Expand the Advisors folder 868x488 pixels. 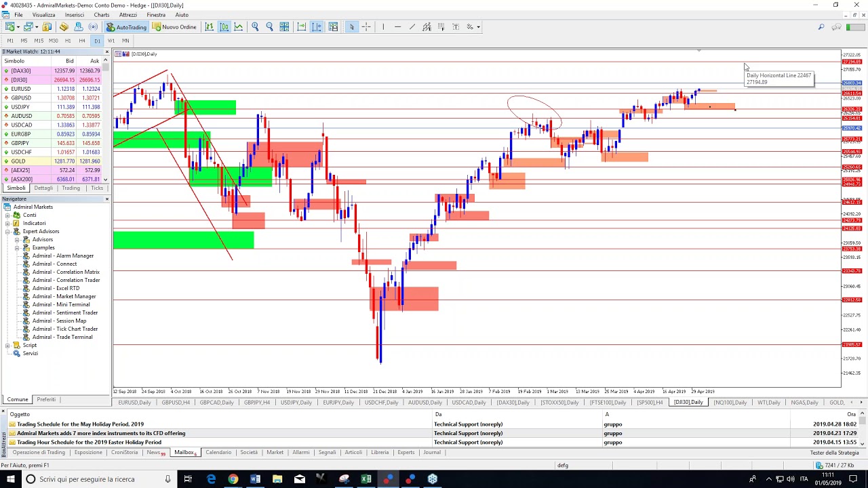click(17, 239)
